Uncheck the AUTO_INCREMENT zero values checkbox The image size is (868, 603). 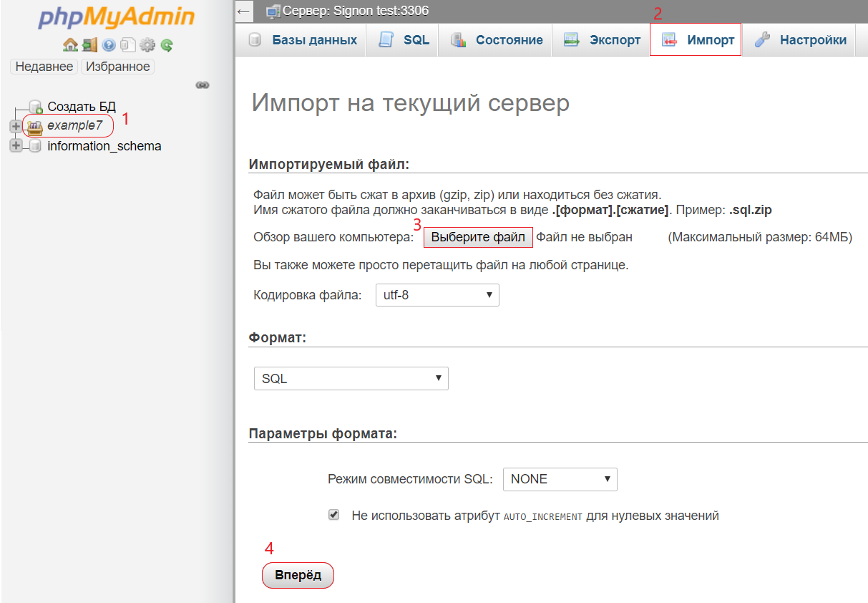coord(333,515)
